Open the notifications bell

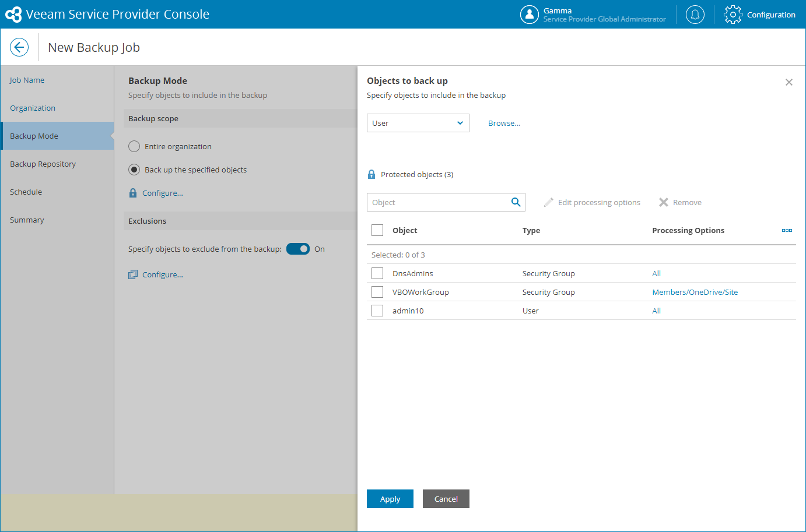(695, 15)
